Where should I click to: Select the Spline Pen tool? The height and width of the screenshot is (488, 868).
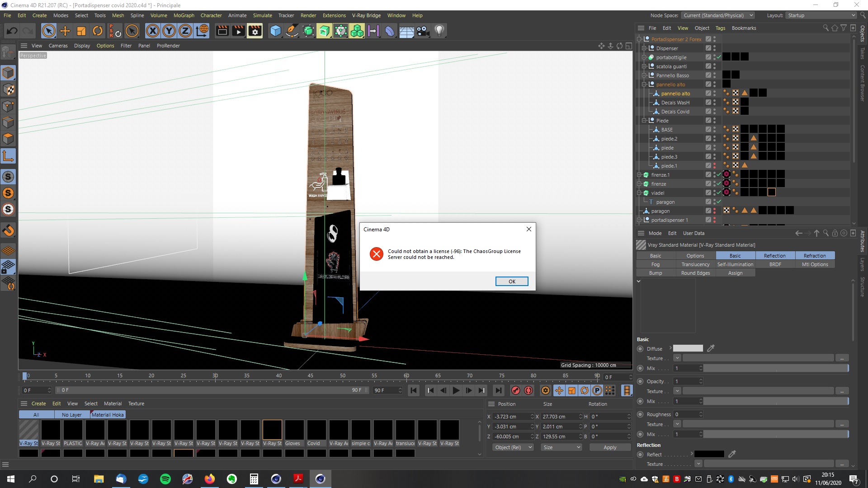[x=292, y=31]
